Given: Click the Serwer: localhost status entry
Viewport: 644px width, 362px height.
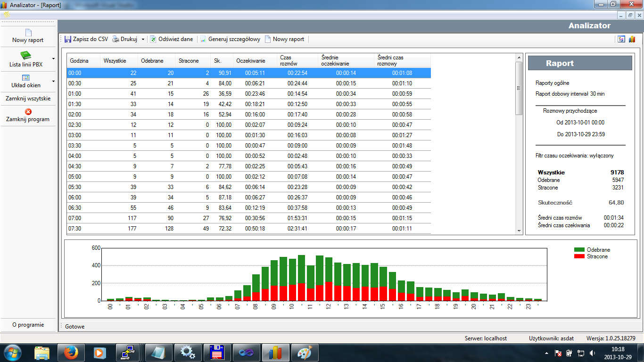Looking at the screenshot, I should [x=486, y=338].
